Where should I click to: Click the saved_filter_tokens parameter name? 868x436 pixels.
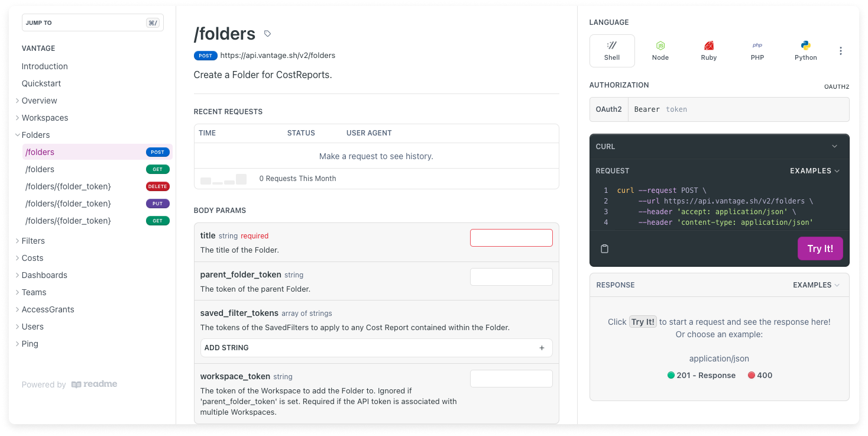[x=239, y=313]
